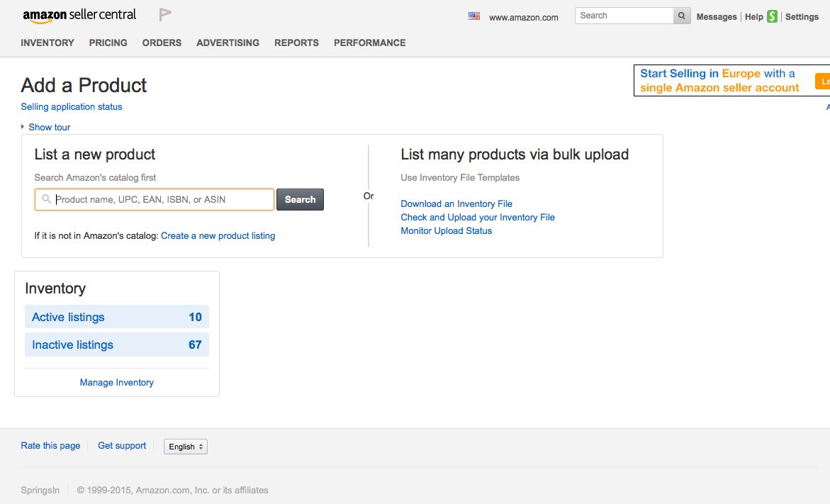Open the ORDERS menu

[162, 43]
